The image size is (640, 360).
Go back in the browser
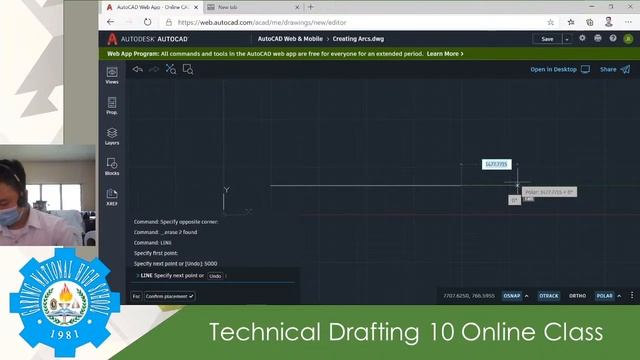(111, 22)
